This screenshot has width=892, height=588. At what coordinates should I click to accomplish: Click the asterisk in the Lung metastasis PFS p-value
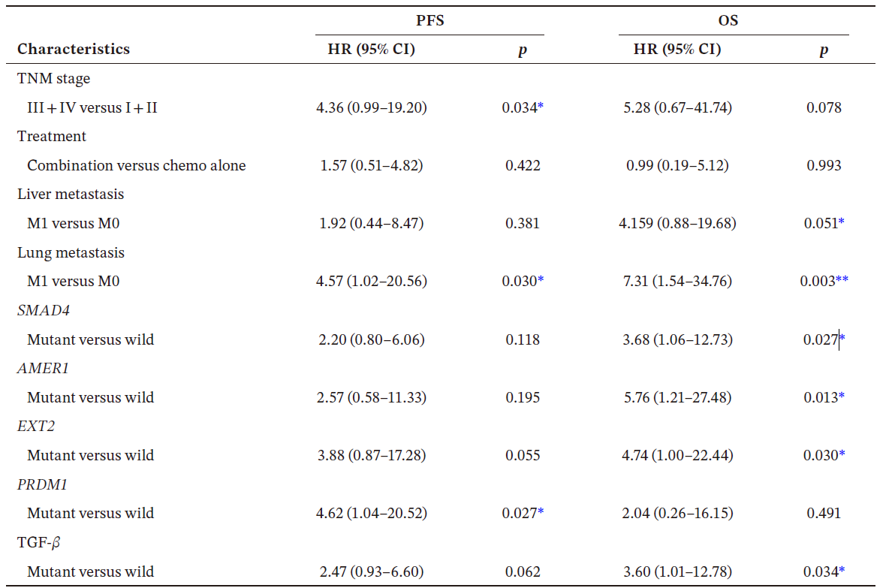(541, 280)
